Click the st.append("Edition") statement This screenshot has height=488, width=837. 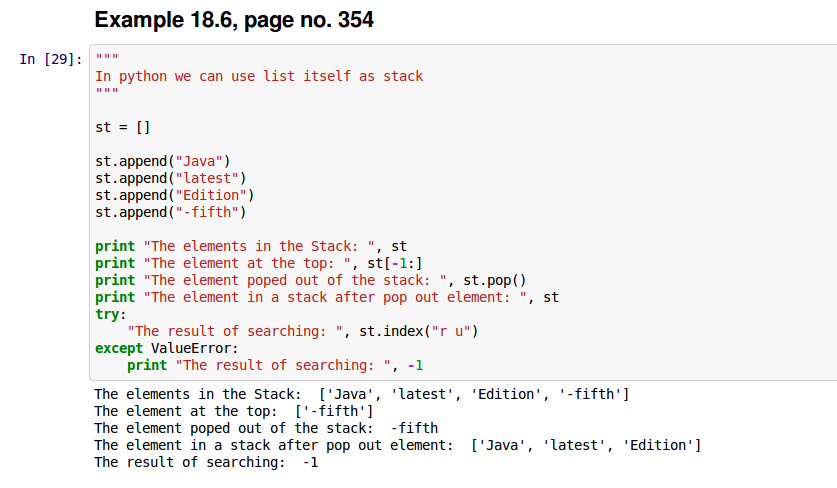point(175,195)
